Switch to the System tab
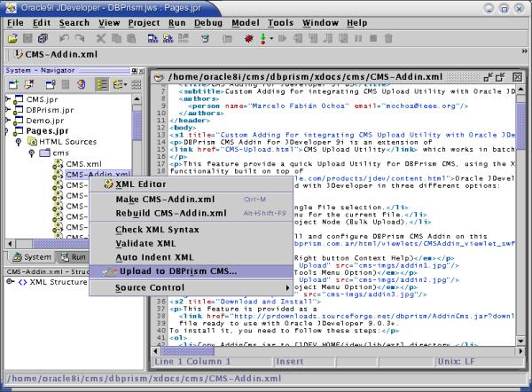Viewport: 532px width, 392px height. pyautogui.click(x=31, y=257)
